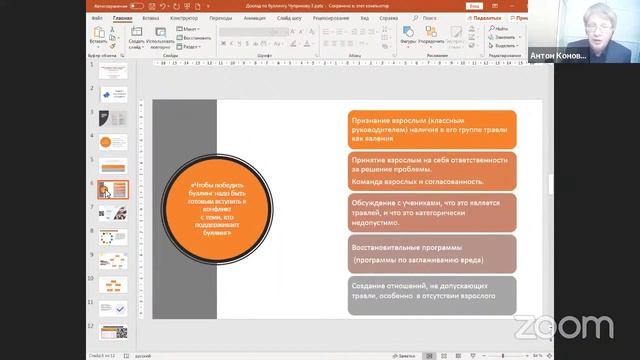Click the Cut scissors icon
The image size is (640, 360).
[x=113, y=29]
